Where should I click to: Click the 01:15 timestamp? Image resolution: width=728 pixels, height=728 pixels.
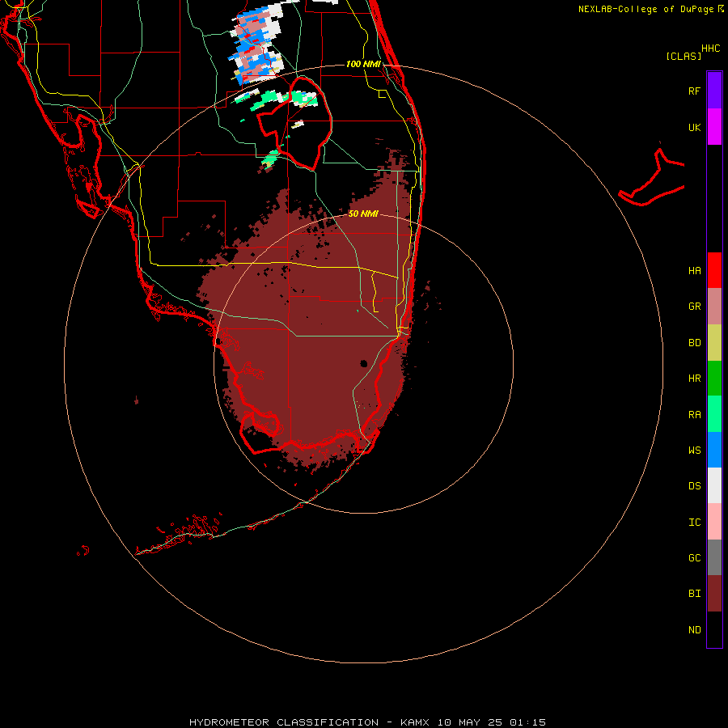[x=527, y=722]
